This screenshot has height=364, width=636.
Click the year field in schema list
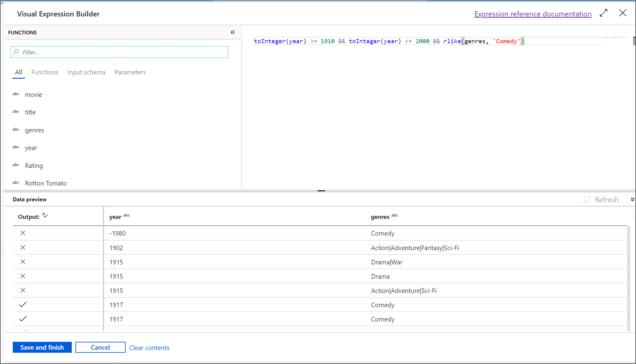[31, 148]
